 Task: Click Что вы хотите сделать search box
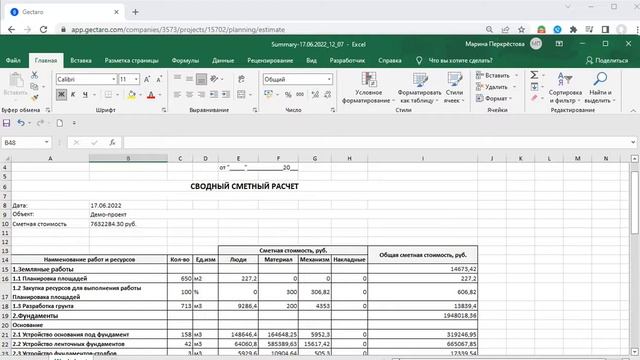click(460, 60)
